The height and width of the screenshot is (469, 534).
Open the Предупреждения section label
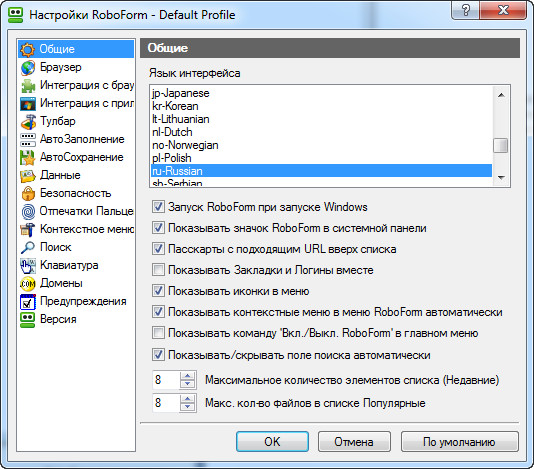[83, 301]
